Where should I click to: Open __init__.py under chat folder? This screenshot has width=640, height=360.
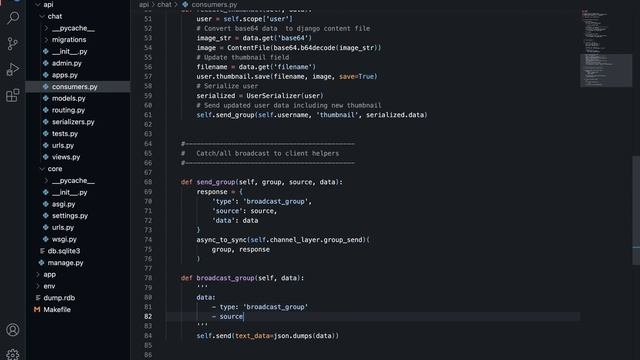click(x=69, y=52)
